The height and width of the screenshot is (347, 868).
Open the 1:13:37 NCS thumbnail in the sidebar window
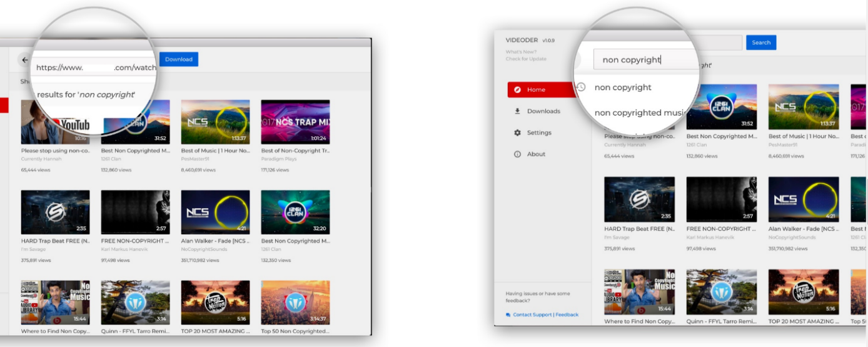click(804, 107)
